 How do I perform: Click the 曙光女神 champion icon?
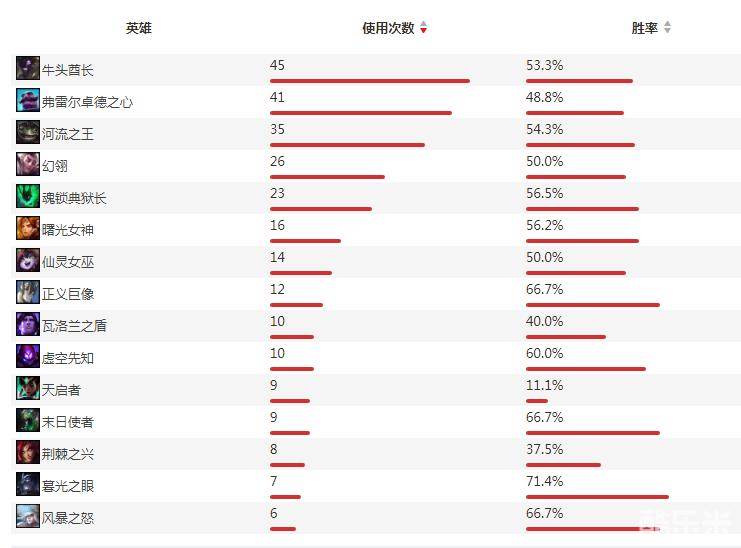pyautogui.click(x=28, y=229)
